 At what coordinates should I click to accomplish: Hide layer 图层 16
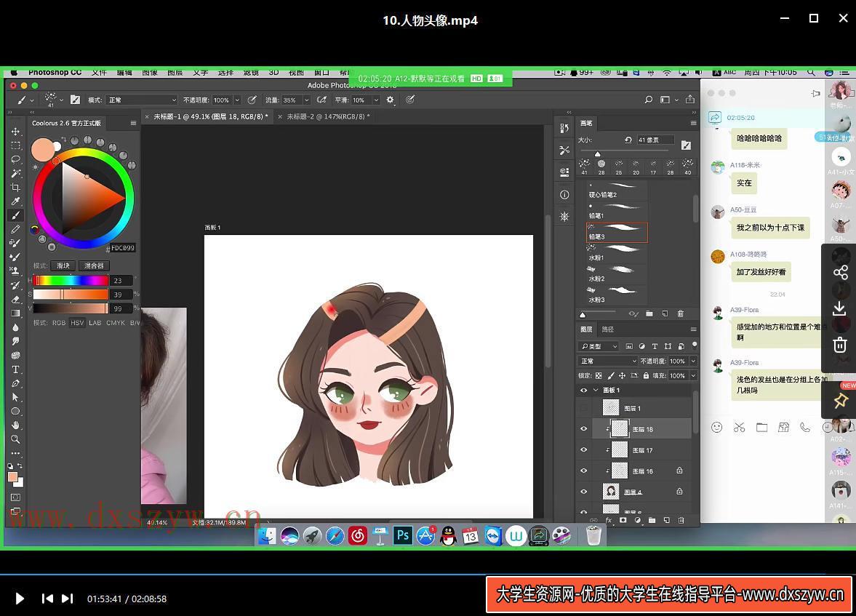583,471
